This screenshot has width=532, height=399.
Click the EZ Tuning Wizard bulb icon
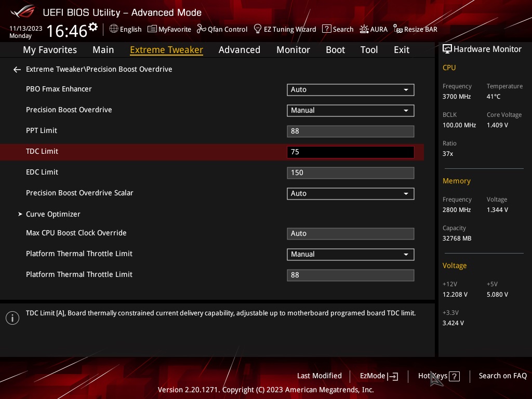coord(258,29)
